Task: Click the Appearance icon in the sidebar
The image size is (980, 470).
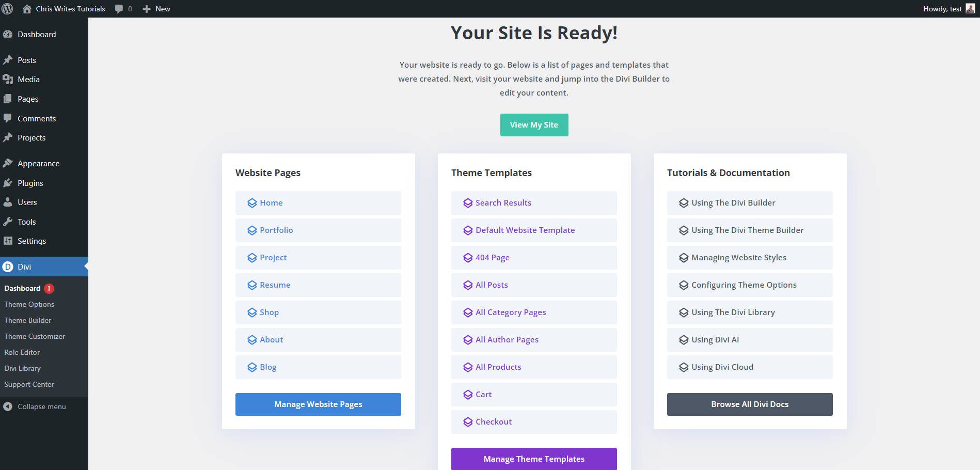Action: [x=8, y=163]
